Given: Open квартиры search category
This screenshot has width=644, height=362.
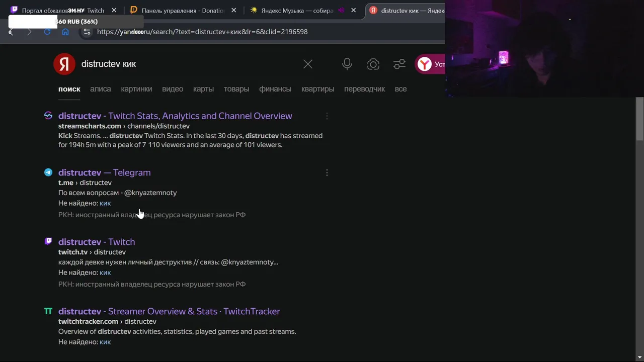Looking at the screenshot, I should point(317,89).
